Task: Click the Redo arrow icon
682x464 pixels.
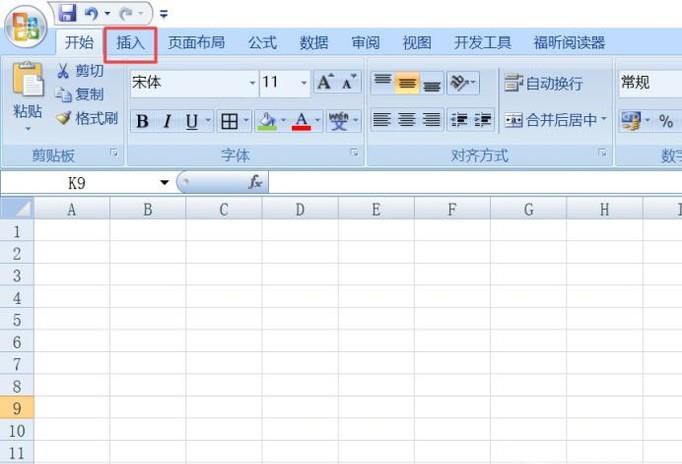Action: click(126, 14)
